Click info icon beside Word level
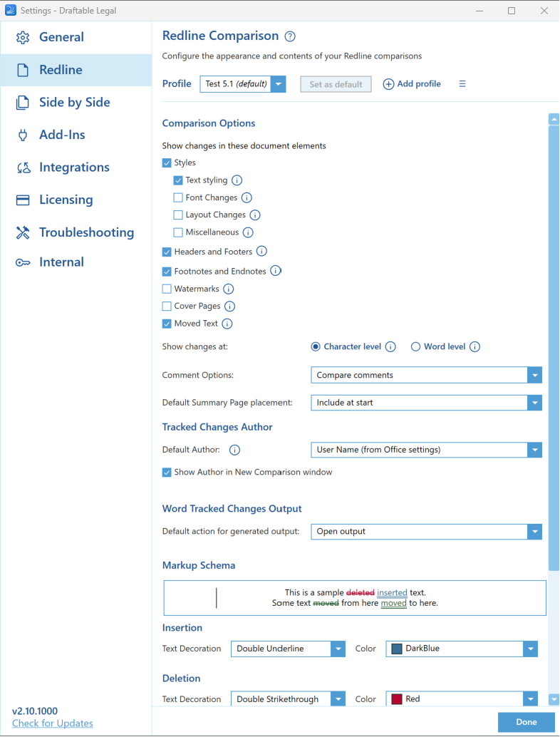560x737 pixels. 475,347
